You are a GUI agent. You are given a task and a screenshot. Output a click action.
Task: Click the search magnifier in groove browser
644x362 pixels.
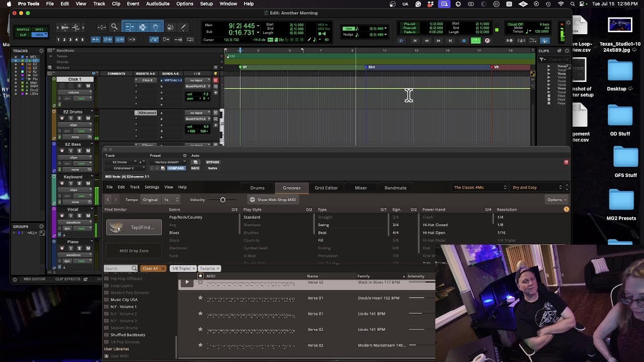pos(134,268)
